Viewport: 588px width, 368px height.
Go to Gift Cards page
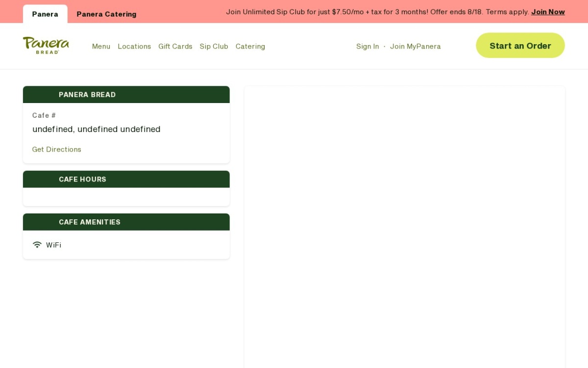(175, 46)
